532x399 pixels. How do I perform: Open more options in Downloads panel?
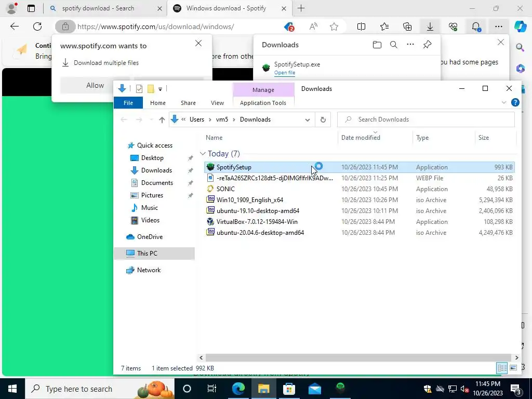coord(410,45)
